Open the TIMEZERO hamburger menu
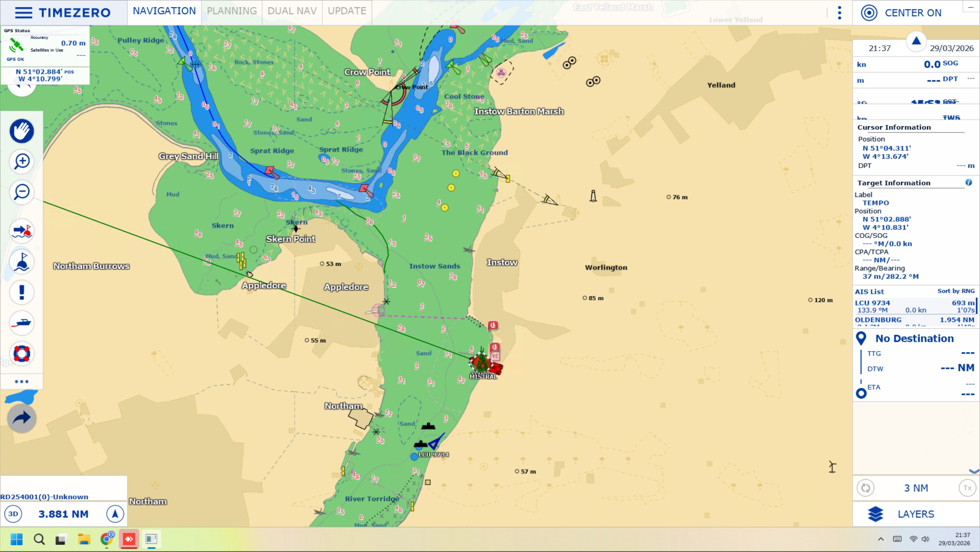The image size is (980, 552). 24,13
